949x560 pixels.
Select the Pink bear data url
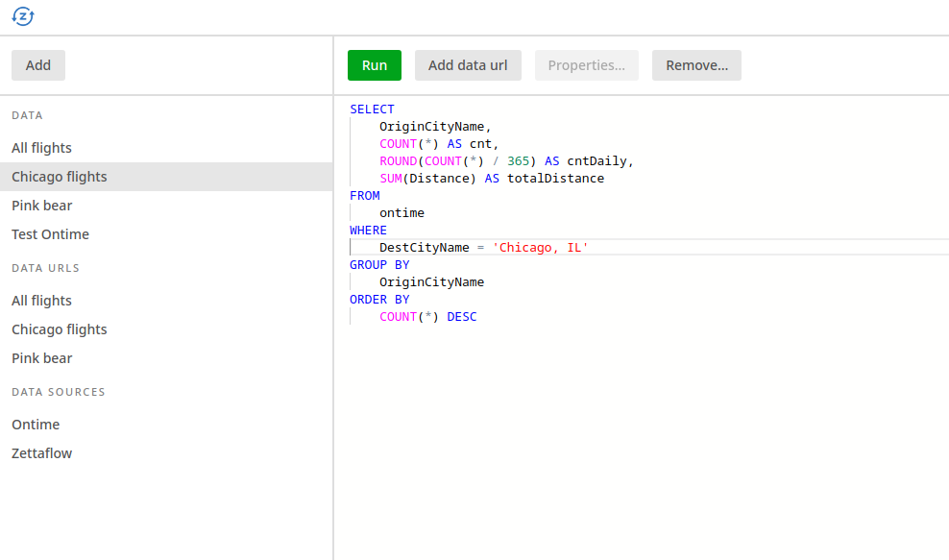(41, 357)
